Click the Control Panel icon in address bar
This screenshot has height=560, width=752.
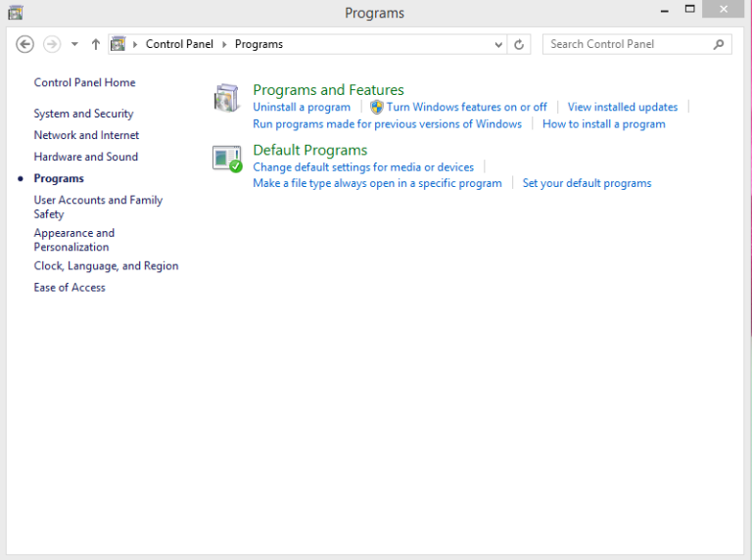(118, 44)
